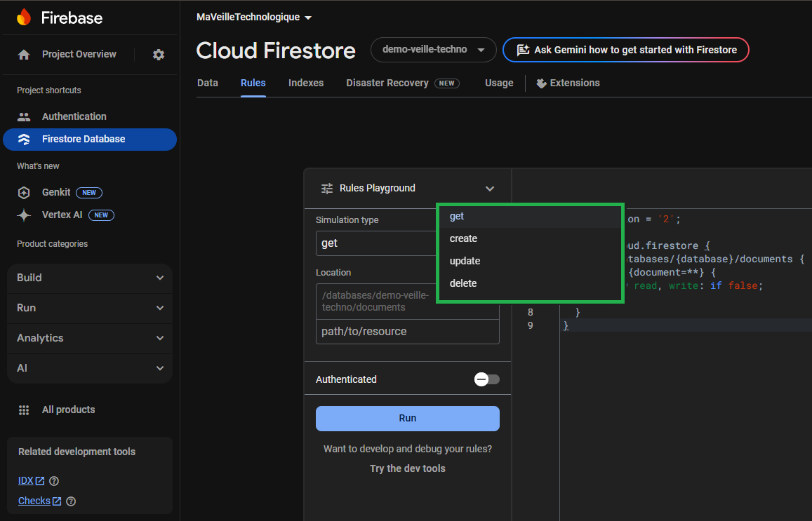This screenshot has width=812, height=521.
Task: Select create from simulation type list
Action: pos(530,238)
